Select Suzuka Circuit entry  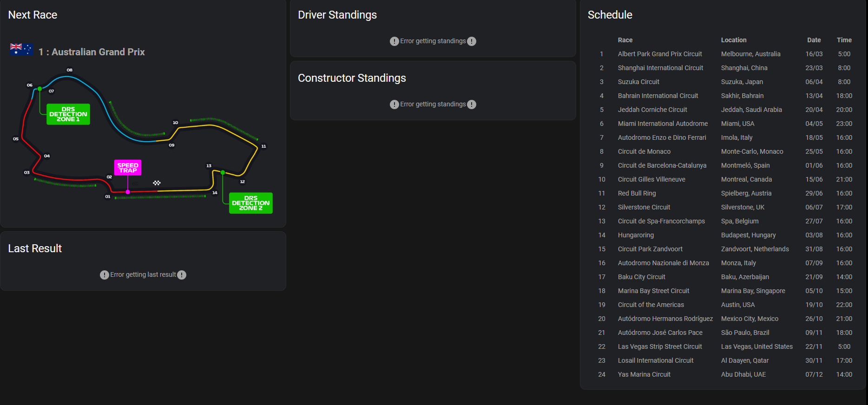(638, 82)
